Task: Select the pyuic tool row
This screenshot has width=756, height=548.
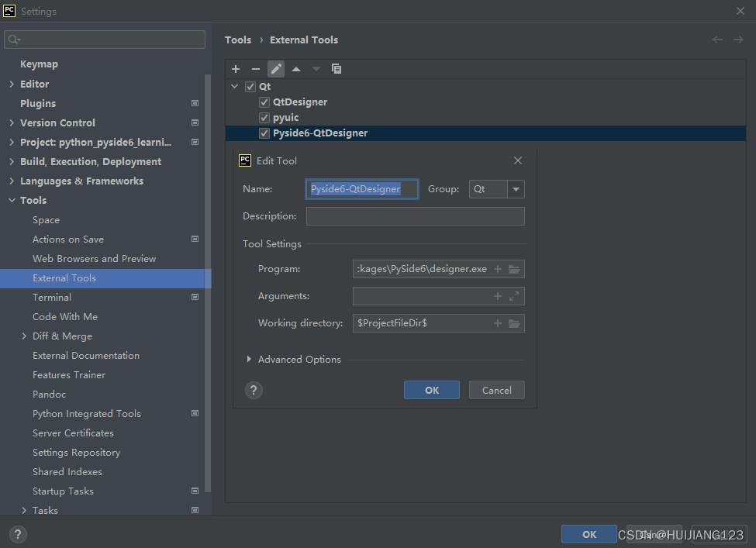Action: coord(485,118)
